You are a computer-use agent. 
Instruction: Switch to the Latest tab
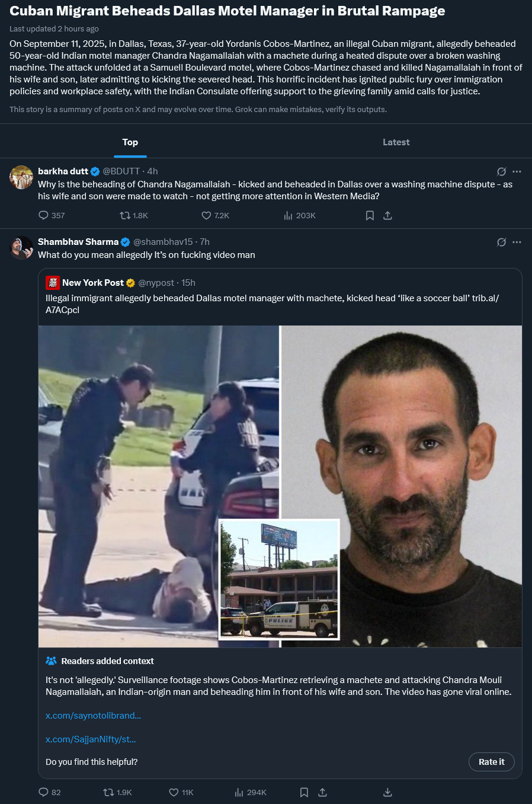pyautogui.click(x=396, y=142)
